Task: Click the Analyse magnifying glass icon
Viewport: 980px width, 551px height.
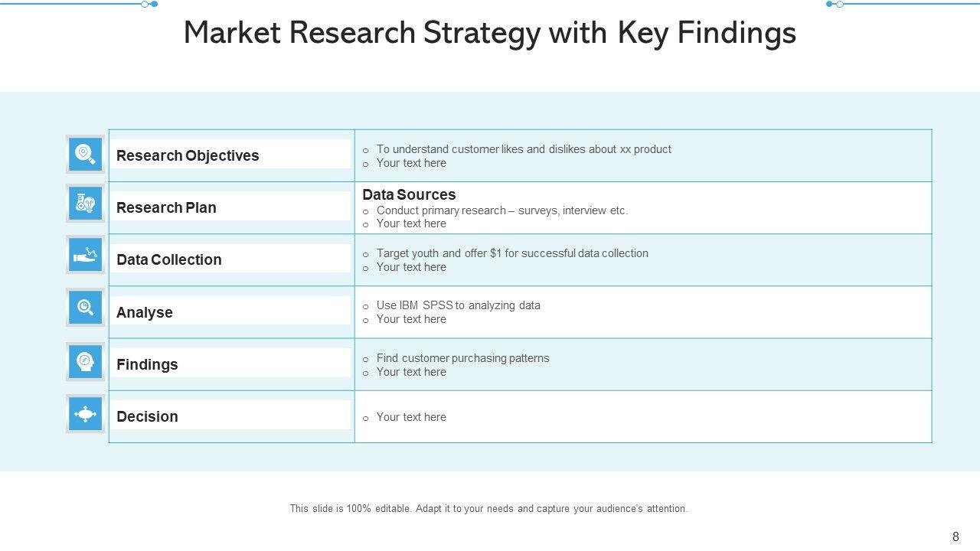Action: coord(85,308)
